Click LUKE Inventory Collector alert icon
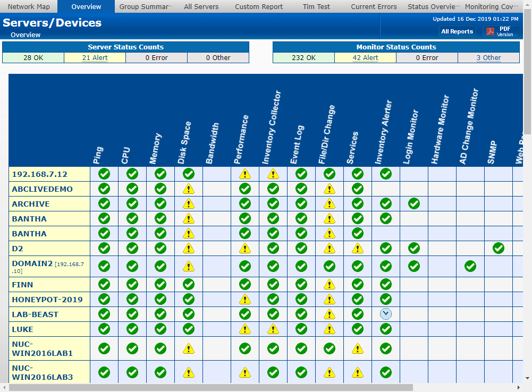 point(273,329)
